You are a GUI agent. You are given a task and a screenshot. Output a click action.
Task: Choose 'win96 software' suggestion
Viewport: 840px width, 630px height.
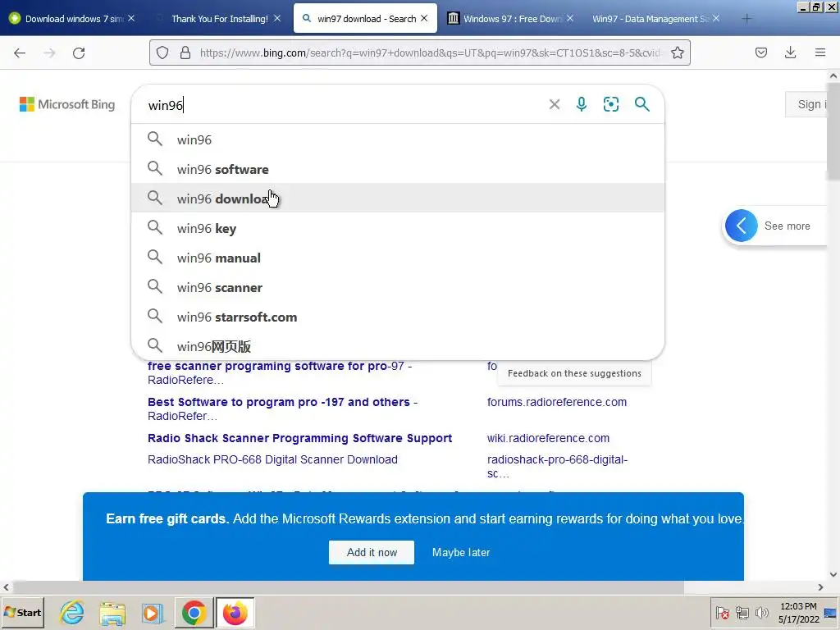point(398,169)
